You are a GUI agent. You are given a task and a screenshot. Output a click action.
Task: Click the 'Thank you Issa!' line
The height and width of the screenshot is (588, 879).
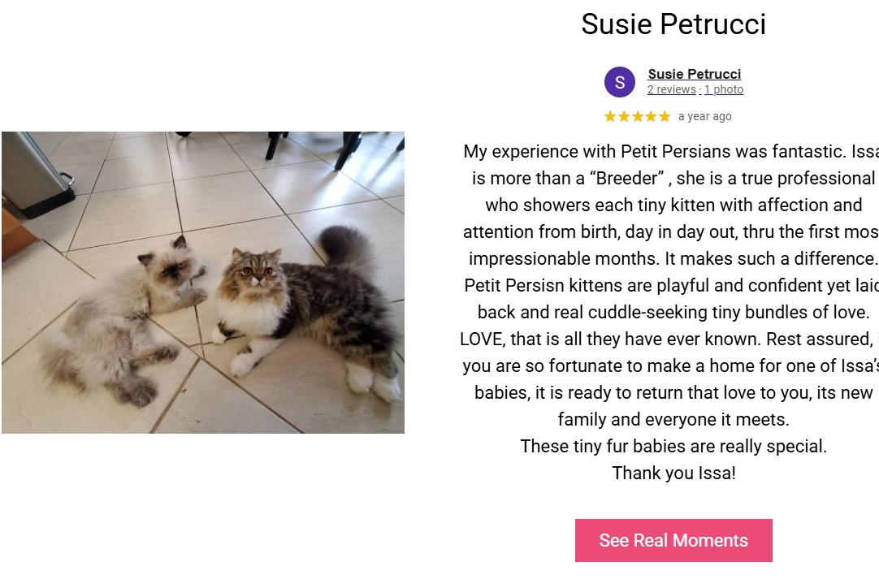tap(673, 473)
